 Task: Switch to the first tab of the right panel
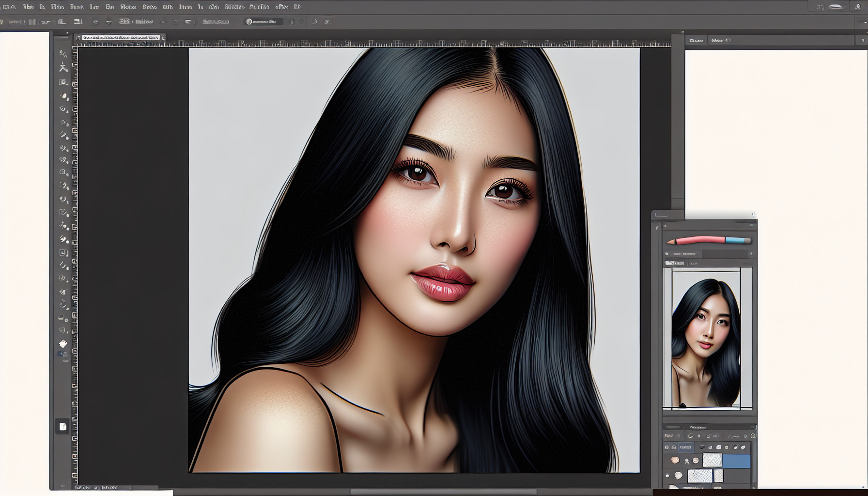(x=696, y=41)
